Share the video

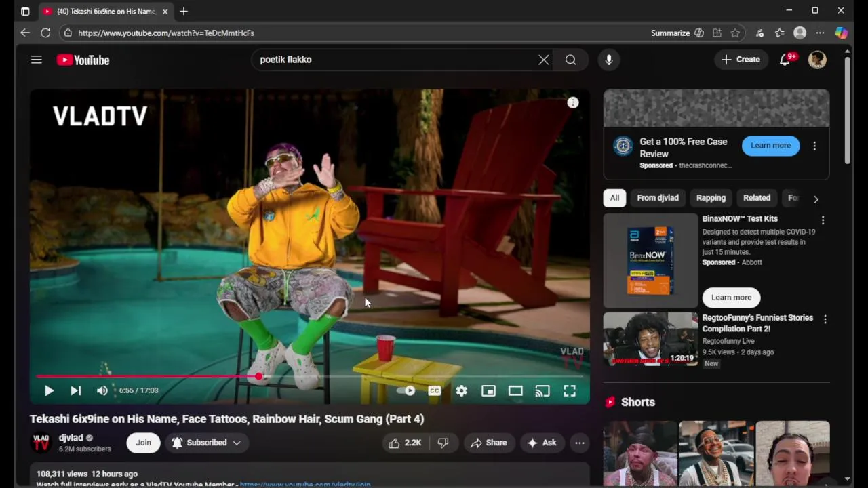point(489,443)
